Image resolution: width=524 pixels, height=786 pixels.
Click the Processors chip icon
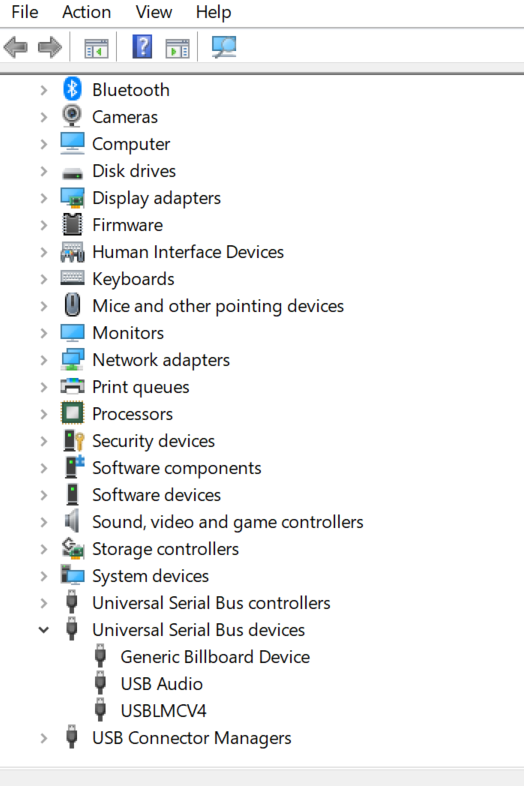(72, 414)
